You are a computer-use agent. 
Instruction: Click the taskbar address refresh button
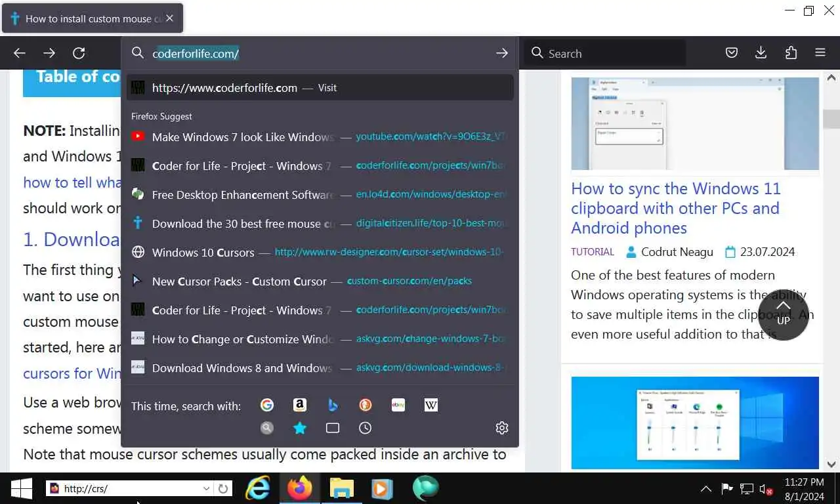tap(223, 488)
